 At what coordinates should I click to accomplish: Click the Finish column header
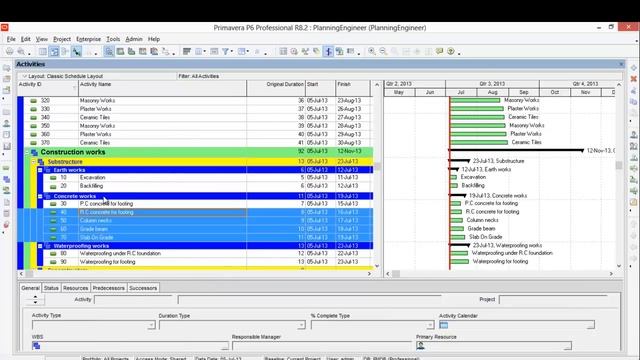pyautogui.click(x=353, y=88)
